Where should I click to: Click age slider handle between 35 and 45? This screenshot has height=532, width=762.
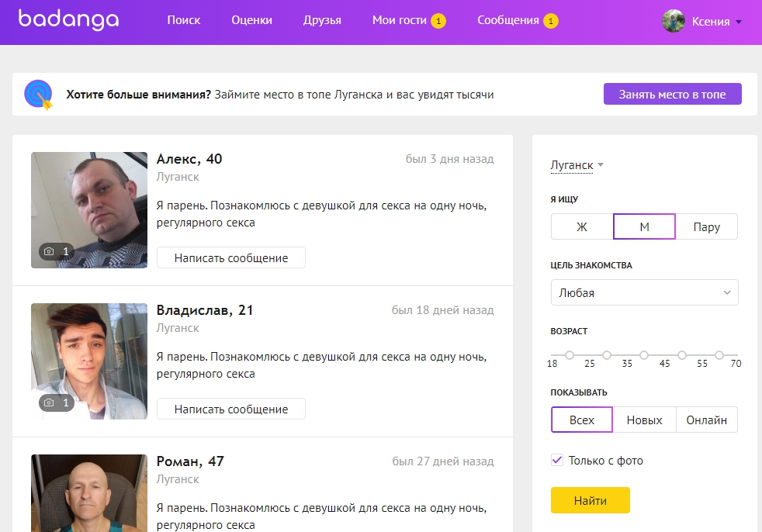644,355
